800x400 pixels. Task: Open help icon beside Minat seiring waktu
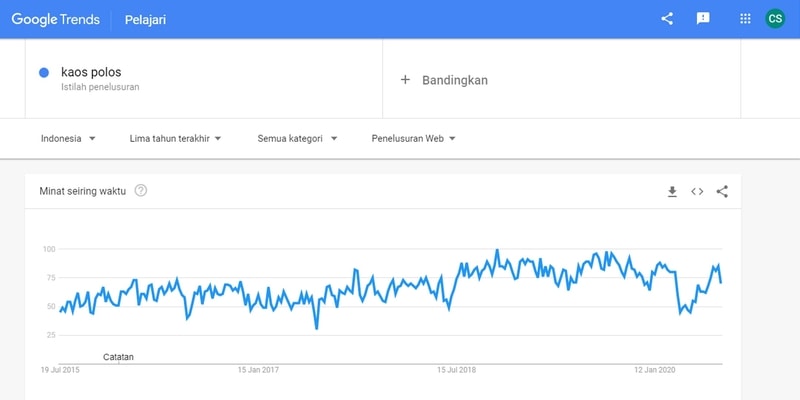click(141, 191)
